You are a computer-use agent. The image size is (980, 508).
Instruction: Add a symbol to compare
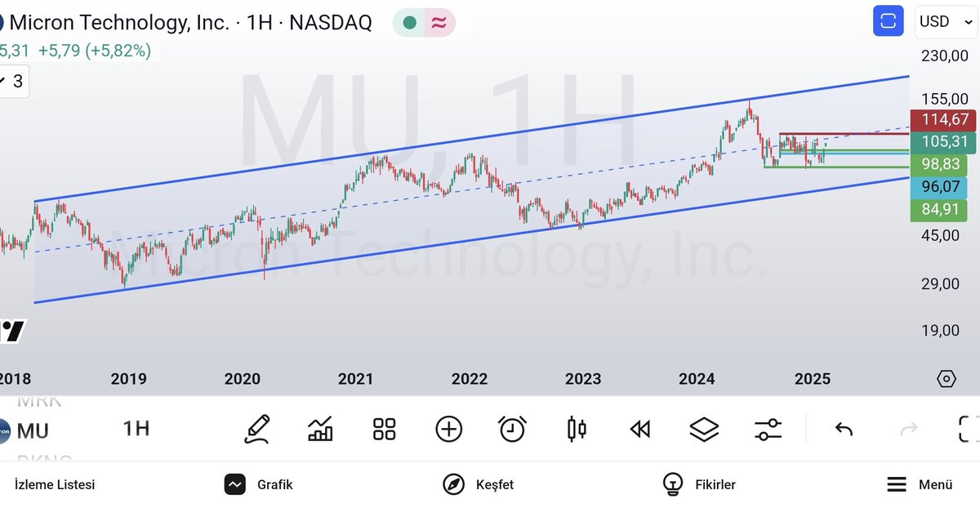pos(448,428)
